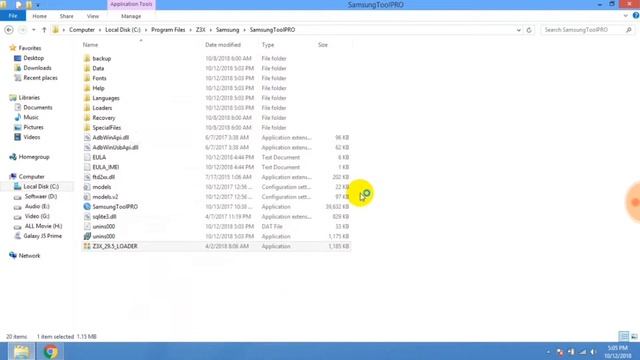Click Z3X in the address breadcrumb
640x360 pixels.
pyautogui.click(x=200, y=30)
